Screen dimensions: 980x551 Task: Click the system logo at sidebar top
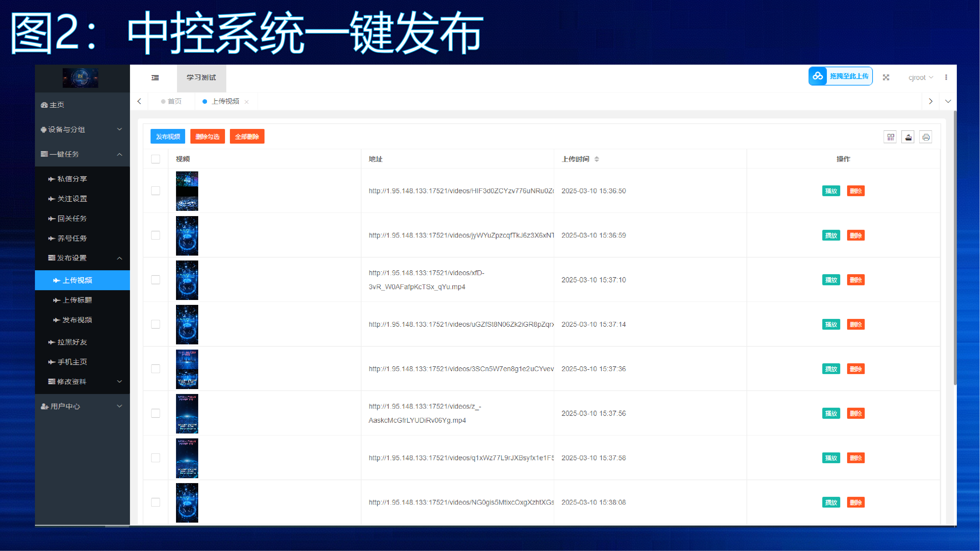[81, 78]
